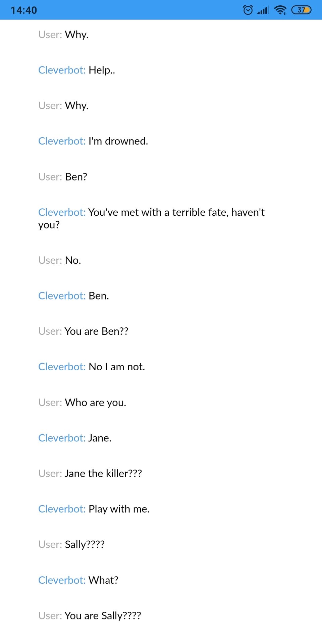Tap the Wi-Fi icon in status bar
Viewport: 322px width, 644px height.
click(280, 10)
